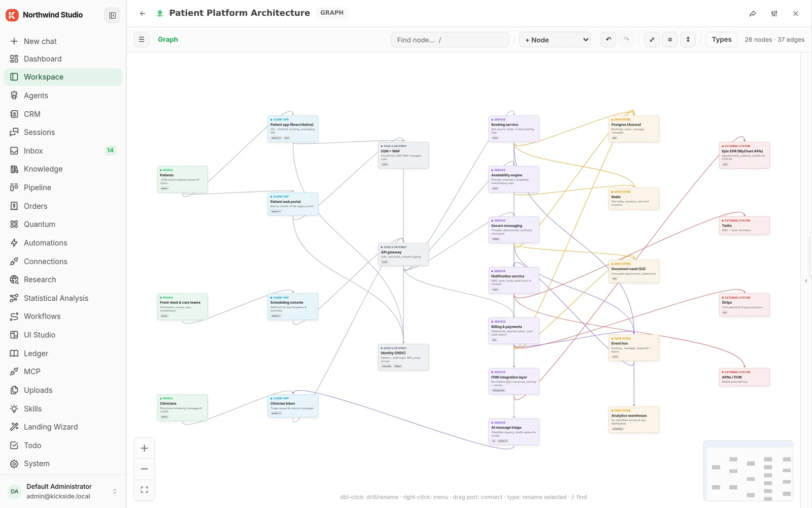Viewport: 812px width, 508px height.
Task: Open the Statistical Analysis page
Action: pyautogui.click(x=63, y=298)
